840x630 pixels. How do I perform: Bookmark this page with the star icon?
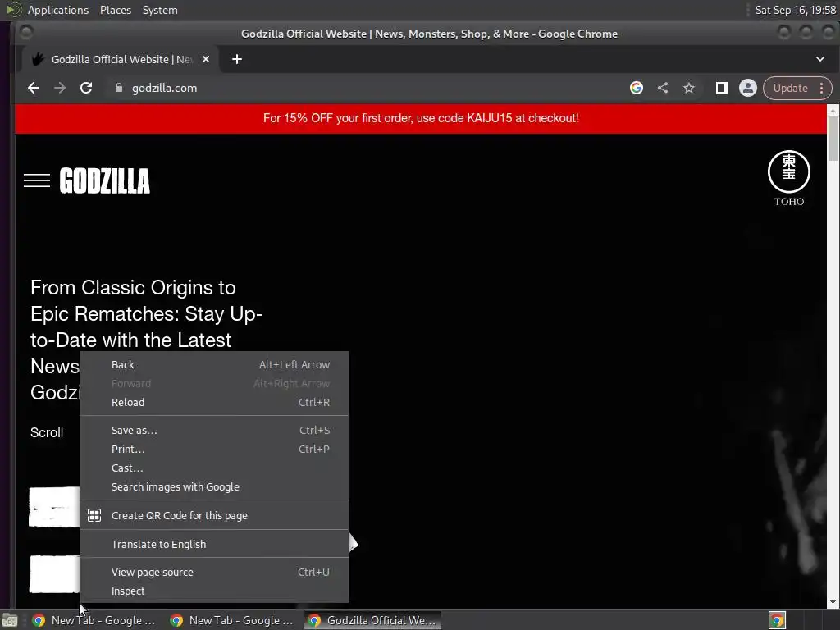[689, 88]
